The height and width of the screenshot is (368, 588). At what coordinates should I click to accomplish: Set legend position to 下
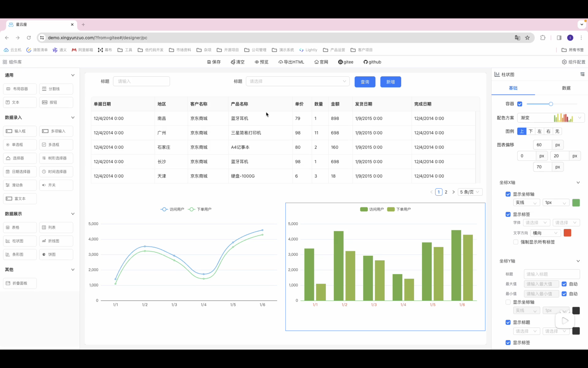[x=531, y=131]
